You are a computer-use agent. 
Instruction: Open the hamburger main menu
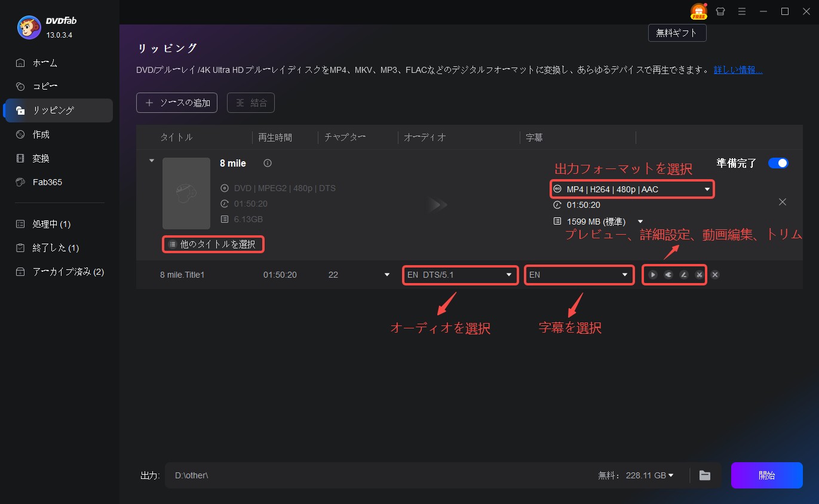coord(742,11)
